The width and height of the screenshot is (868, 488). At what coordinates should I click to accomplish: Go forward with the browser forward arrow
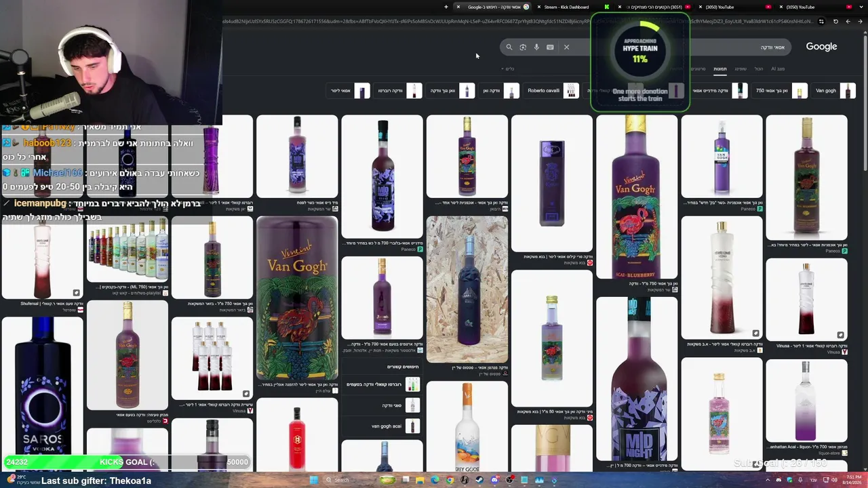point(848,22)
